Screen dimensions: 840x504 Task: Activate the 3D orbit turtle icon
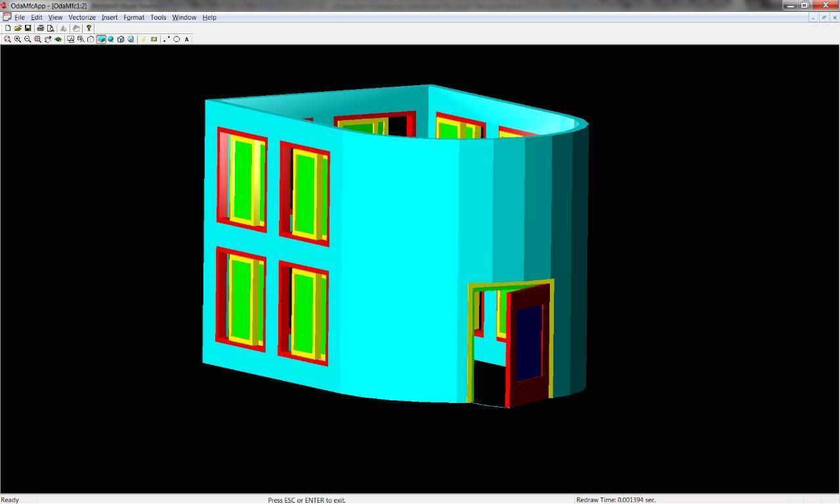58,39
